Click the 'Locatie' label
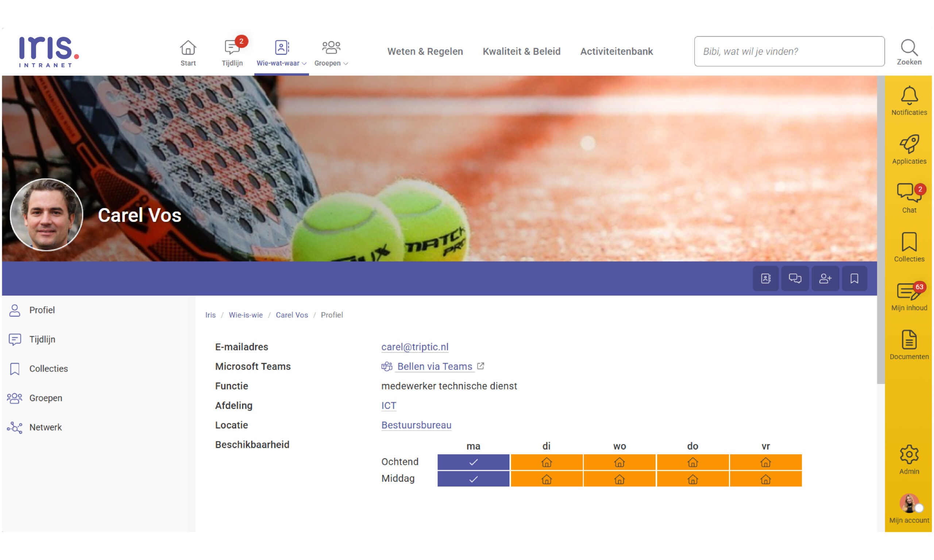 231,425
